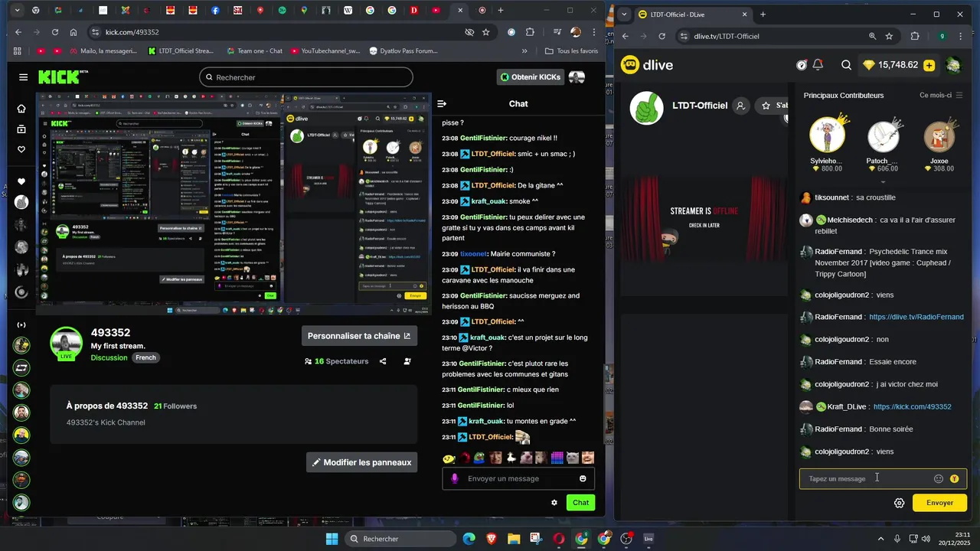Add lemons with yellow plus button
Image resolution: width=980 pixels, height=551 pixels.
[x=929, y=65]
